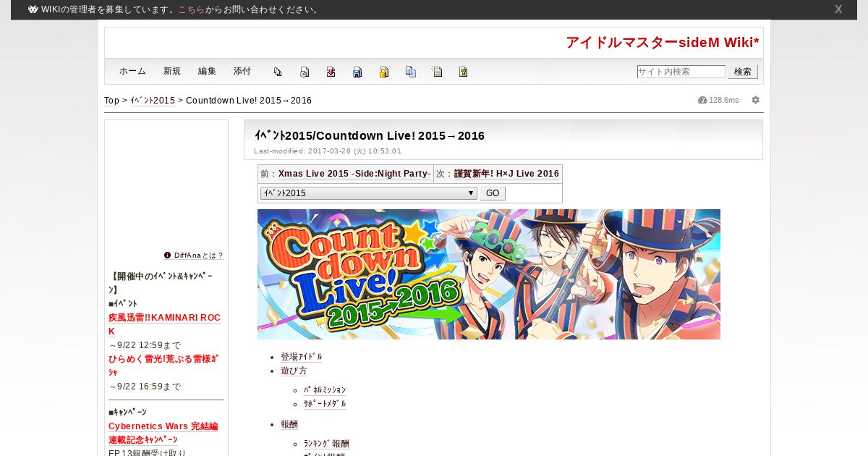Open previous event Xmas Live 2015 link

[x=354, y=174]
